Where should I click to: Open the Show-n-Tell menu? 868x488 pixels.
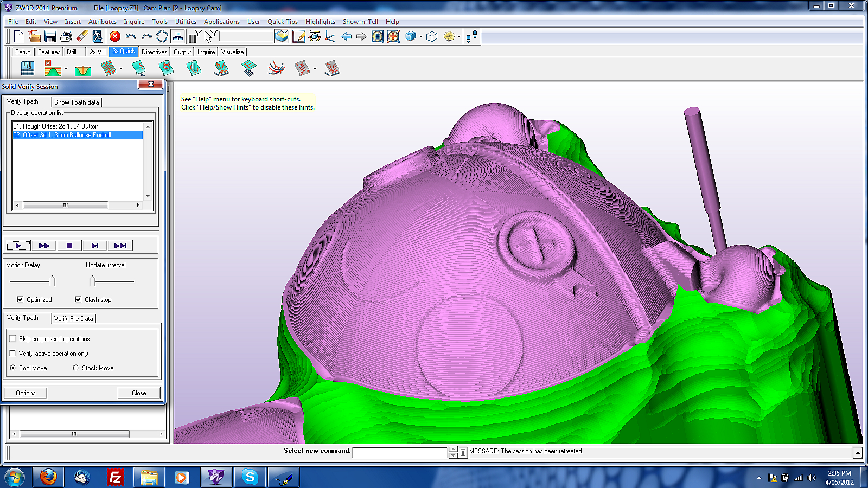coord(360,22)
